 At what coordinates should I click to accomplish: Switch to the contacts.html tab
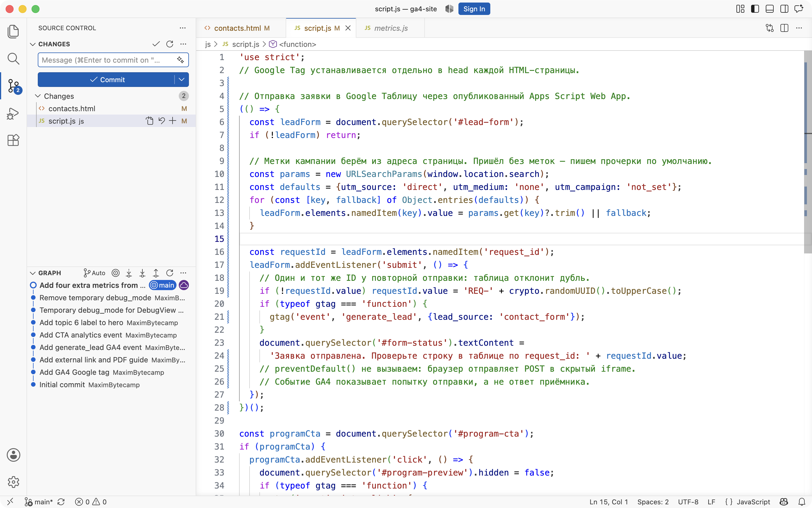pyautogui.click(x=241, y=28)
